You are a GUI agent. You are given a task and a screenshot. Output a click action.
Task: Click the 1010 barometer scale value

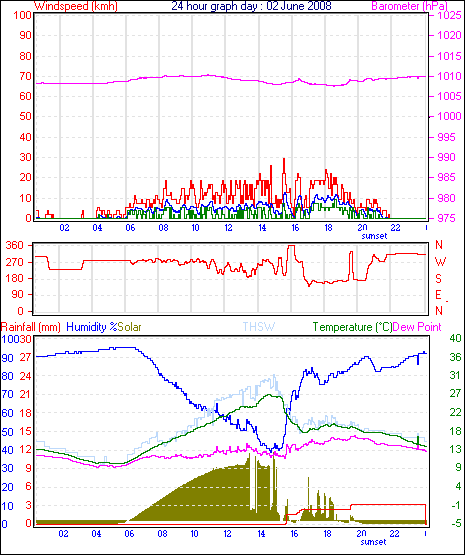tap(449, 76)
